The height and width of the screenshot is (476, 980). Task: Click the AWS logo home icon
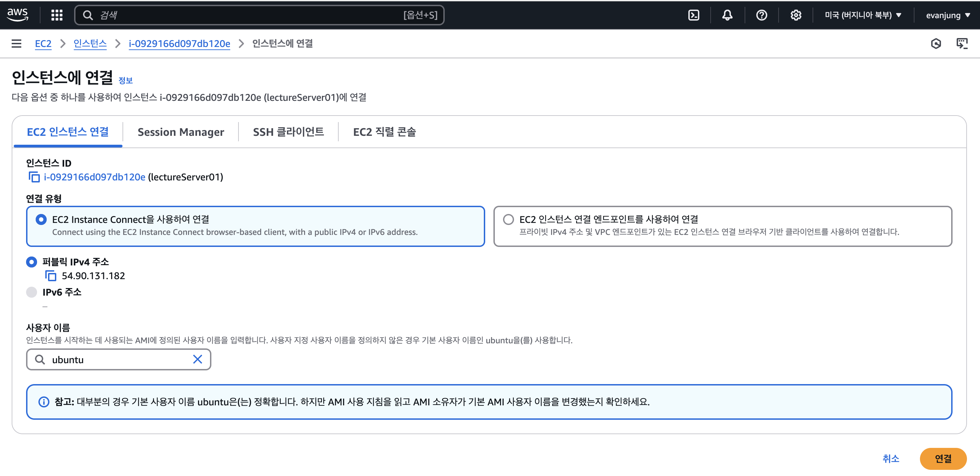tap(17, 15)
